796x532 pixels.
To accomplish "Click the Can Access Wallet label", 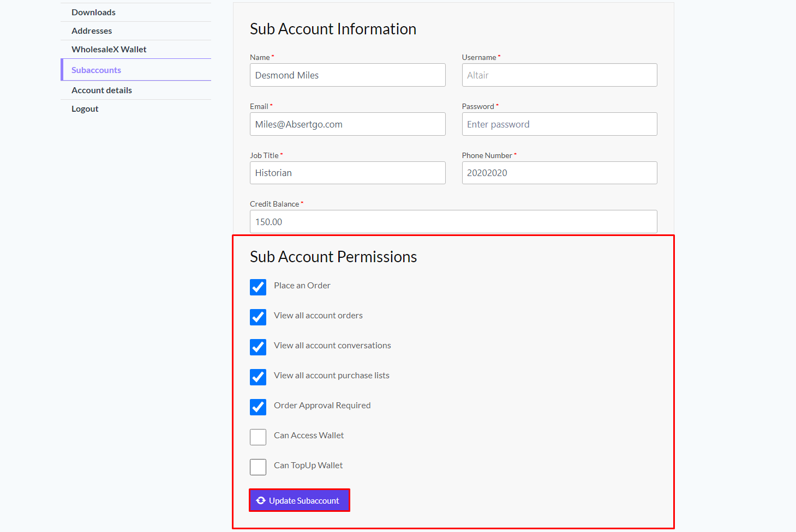I will coord(309,436).
